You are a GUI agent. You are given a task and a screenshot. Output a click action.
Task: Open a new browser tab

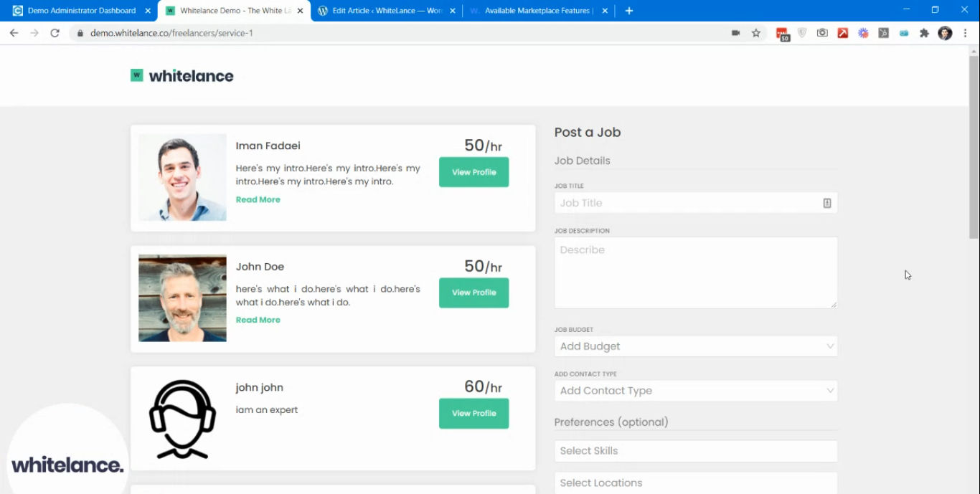629,11
